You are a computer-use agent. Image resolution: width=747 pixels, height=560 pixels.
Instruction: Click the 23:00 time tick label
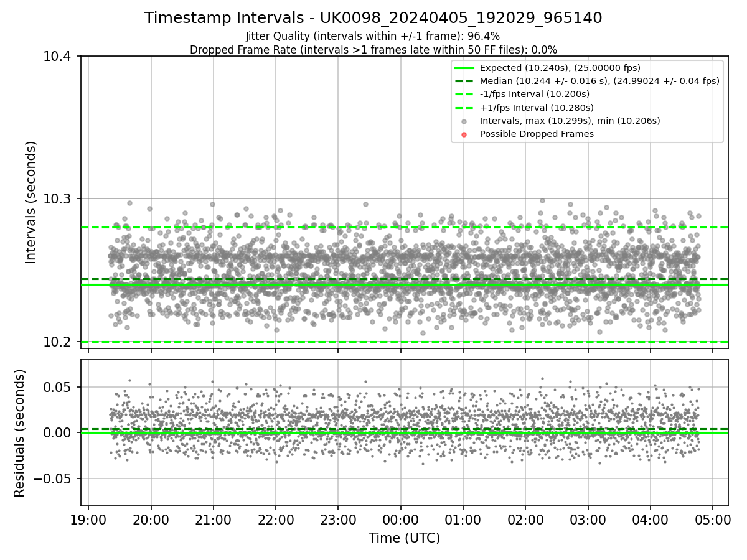(x=338, y=520)
